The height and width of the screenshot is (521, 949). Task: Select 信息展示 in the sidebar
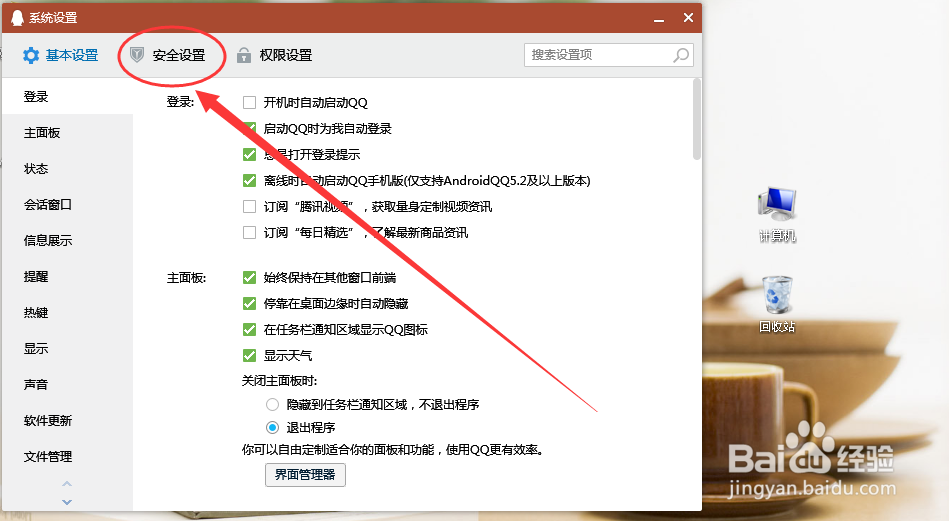(67, 241)
